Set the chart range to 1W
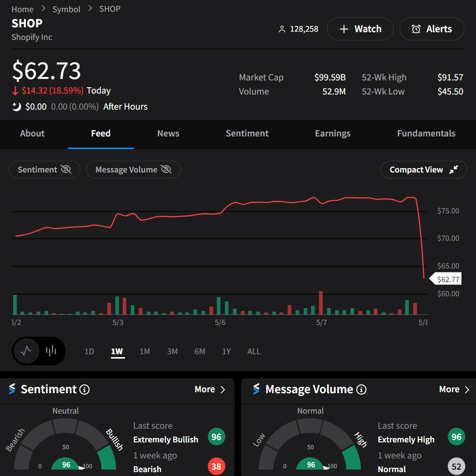This screenshot has height=476, width=476. pos(117,351)
